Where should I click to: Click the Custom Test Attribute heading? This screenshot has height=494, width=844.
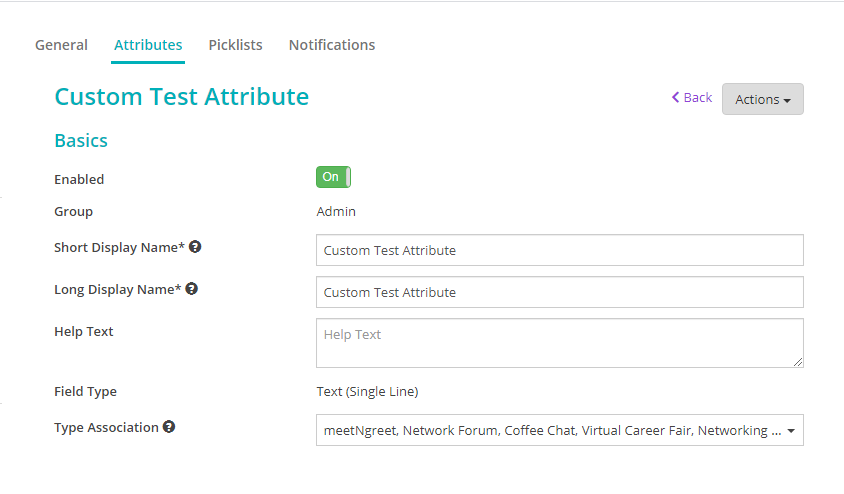click(182, 97)
